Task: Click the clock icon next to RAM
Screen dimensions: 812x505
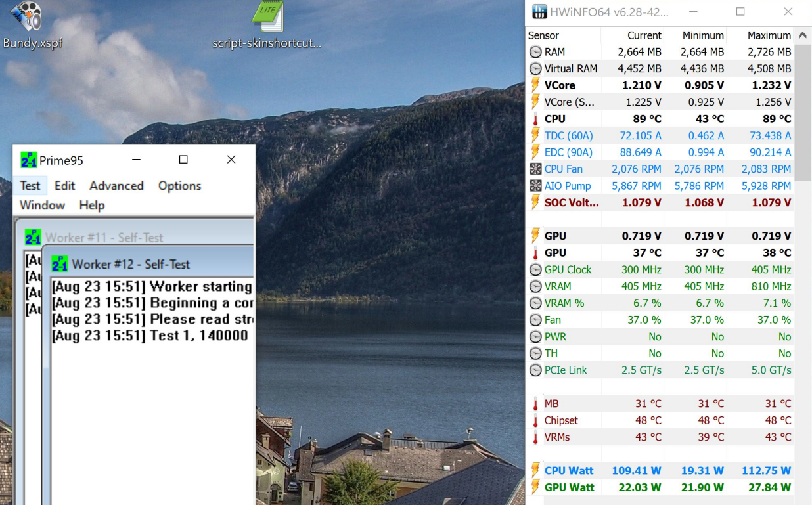Action: tap(536, 52)
